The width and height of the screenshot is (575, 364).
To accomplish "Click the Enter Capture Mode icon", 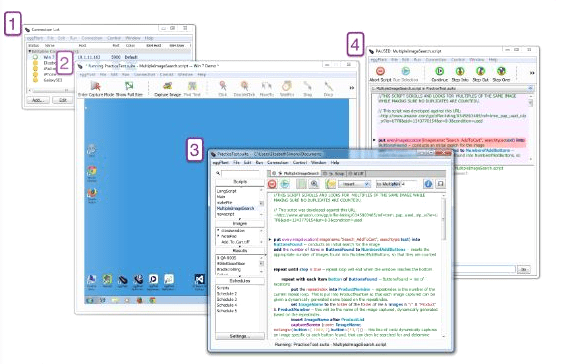I will pos(95,86).
